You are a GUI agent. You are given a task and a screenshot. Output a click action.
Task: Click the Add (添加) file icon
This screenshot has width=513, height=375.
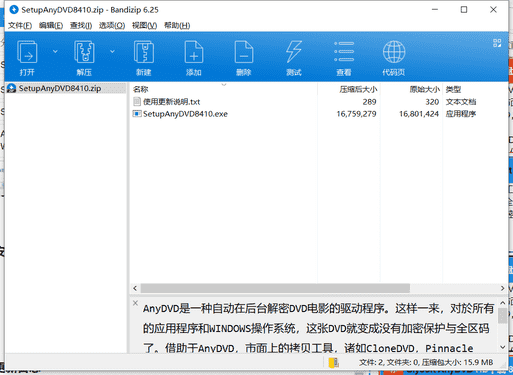coord(194,52)
